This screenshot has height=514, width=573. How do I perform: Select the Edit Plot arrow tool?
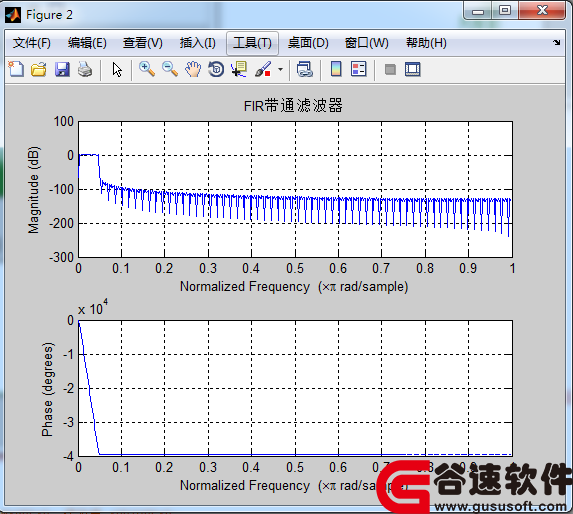point(117,69)
